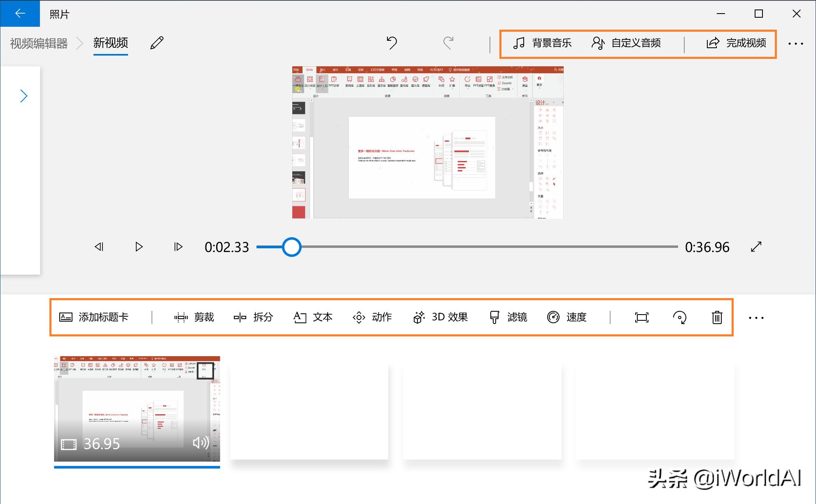Screen dimensions: 816x504
Task: Select the 拆分 (Split) tool
Action: click(253, 317)
